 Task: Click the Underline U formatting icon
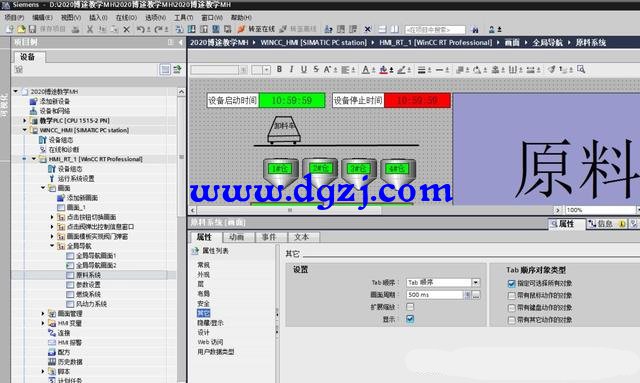[x=304, y=69]
